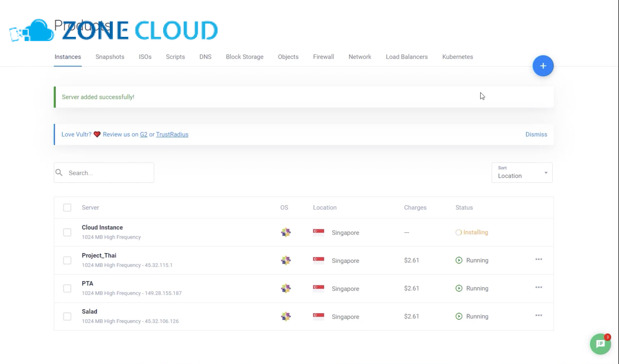Check the Project_Thai row checkbox
Viewport: 619px width, 364px height.
pyautogui.click(x=67, y=260)
